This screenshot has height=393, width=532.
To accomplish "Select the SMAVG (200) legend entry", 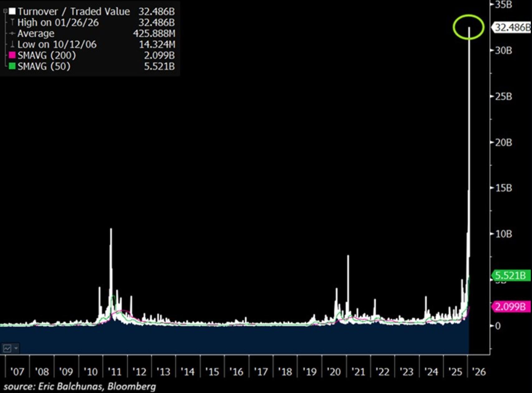I will (47, 55).
